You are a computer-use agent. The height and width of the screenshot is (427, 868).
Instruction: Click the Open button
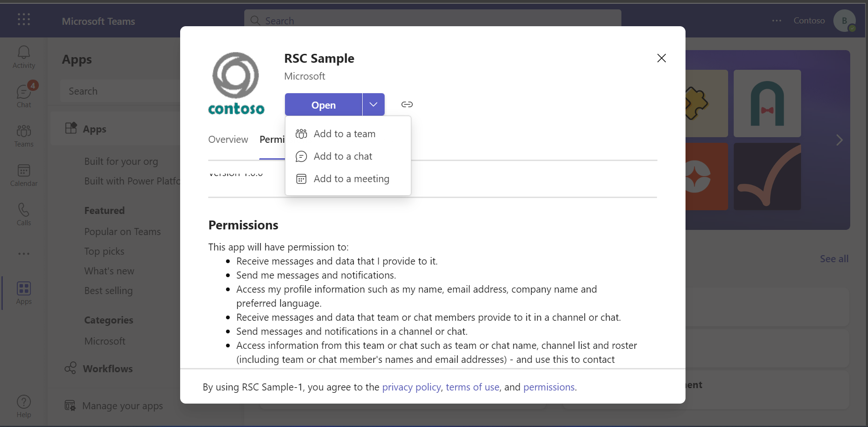pos(323,104)
